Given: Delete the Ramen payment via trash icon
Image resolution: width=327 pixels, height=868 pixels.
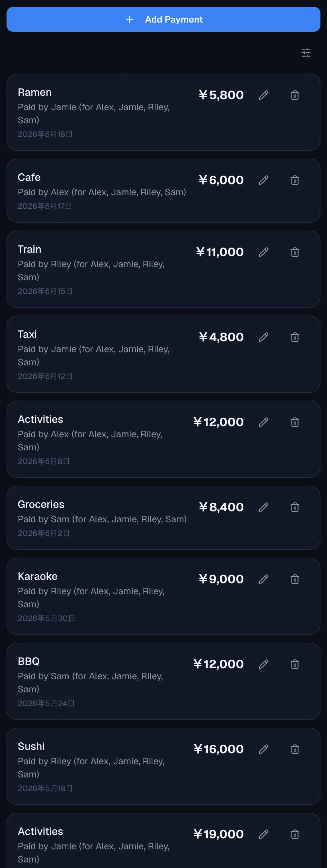Looking at the screenshot, I should tap(295, 95).
